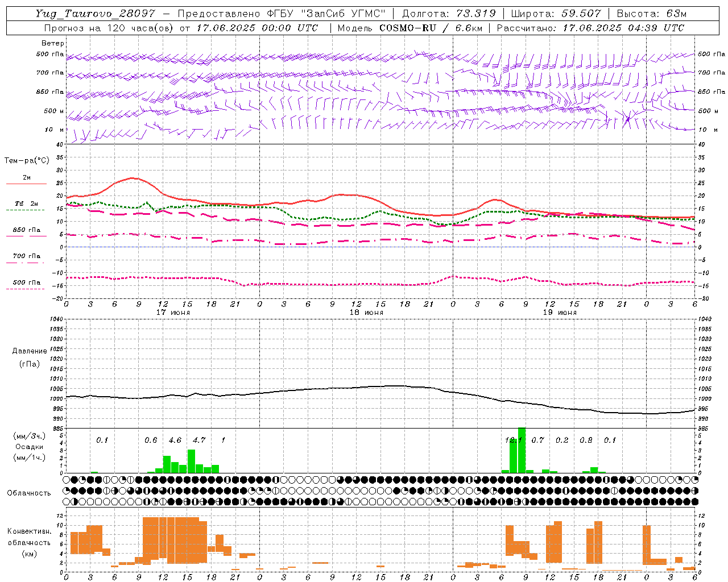Select the (мм/1ч.) units label
728x582 pixels.
click(29, 458)
